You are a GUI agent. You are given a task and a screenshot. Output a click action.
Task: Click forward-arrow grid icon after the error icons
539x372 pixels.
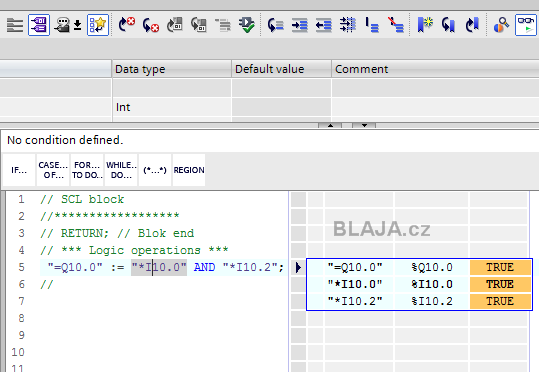[175, 25]
